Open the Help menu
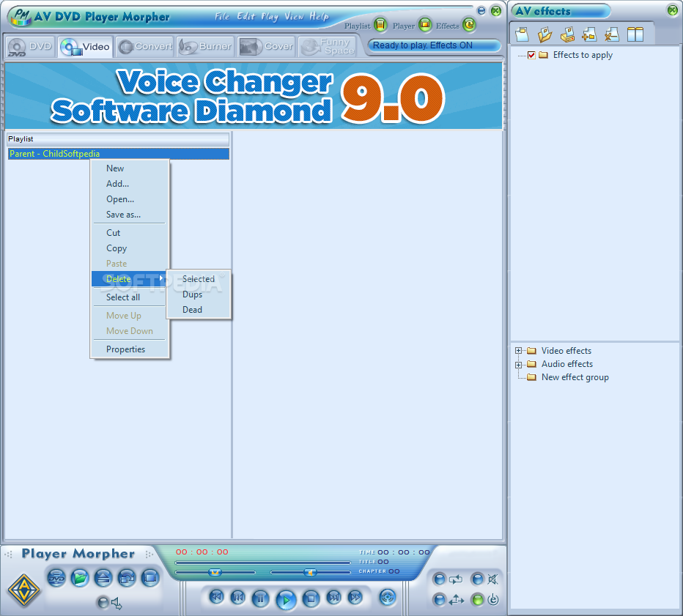 (319, 17)
